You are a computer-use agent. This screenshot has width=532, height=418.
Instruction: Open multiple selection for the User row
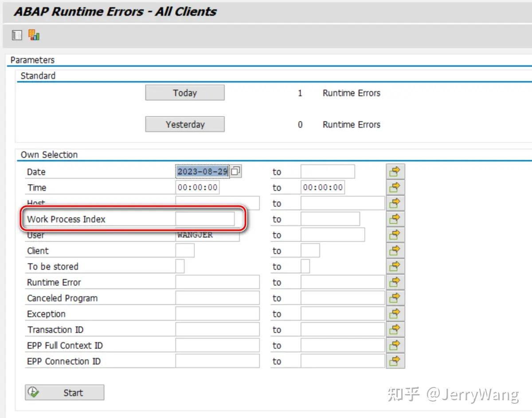point(395,234)
